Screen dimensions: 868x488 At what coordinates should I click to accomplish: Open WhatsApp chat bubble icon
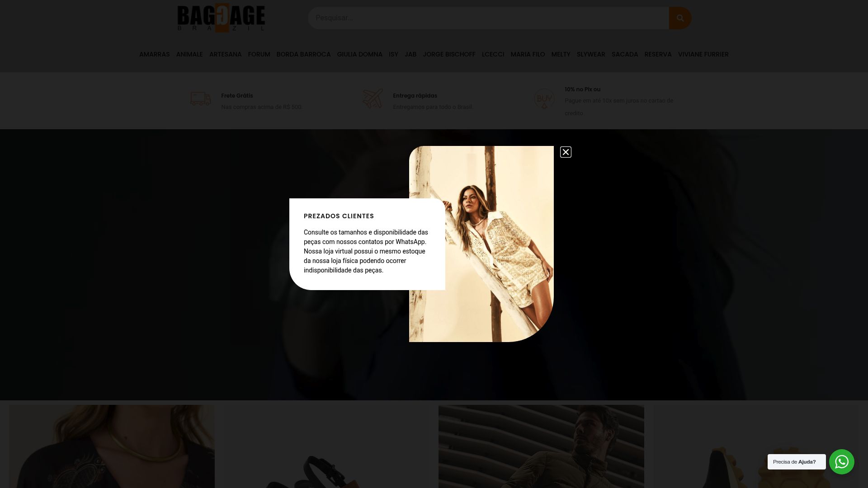click(842, 462)
